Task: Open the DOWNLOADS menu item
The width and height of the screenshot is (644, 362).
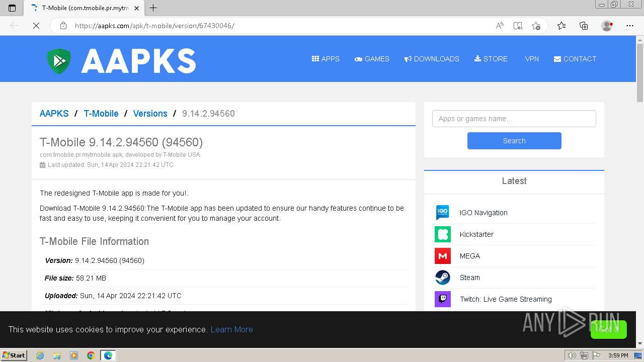Action: (x=432, y=59)
